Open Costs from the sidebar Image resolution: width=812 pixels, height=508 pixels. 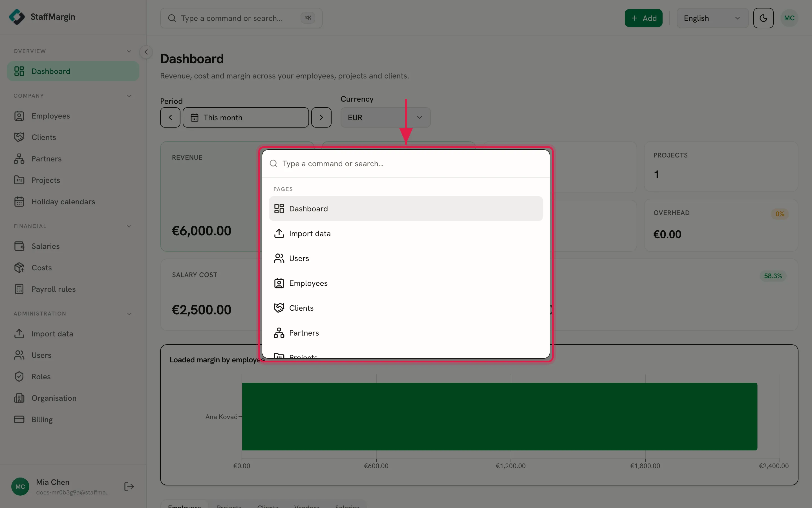click(x=73, y=268)
